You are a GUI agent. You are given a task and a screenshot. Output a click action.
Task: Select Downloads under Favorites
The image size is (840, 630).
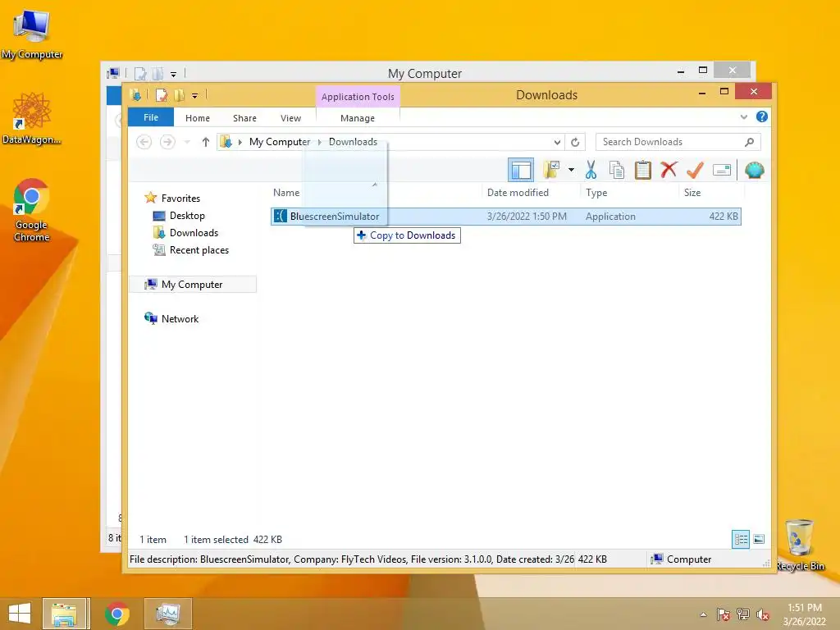(x=194, y=232)
